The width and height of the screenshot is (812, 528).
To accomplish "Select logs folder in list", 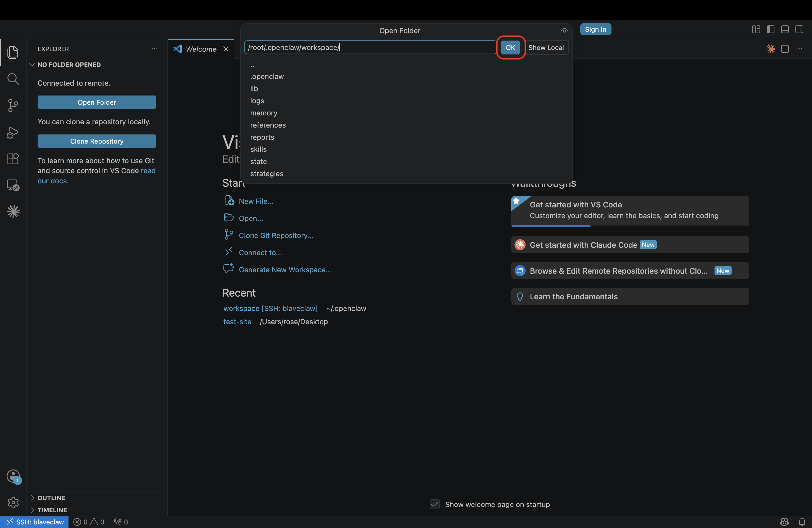I will [x=406, y=101].
